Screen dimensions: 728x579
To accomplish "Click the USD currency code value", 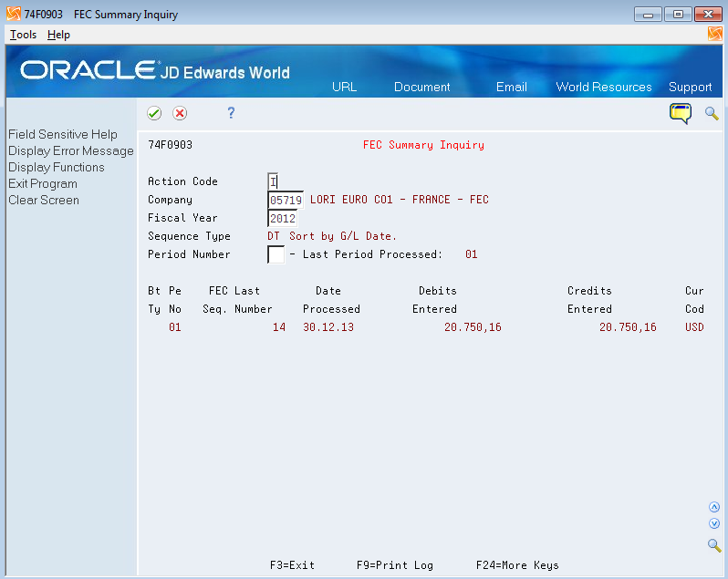I will click(x=694, y=327).
